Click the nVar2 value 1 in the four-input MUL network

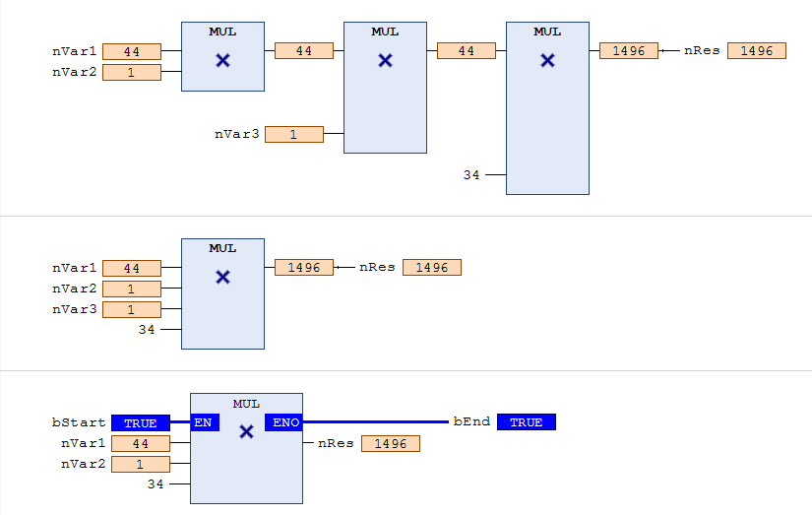(x=132, y=290)
